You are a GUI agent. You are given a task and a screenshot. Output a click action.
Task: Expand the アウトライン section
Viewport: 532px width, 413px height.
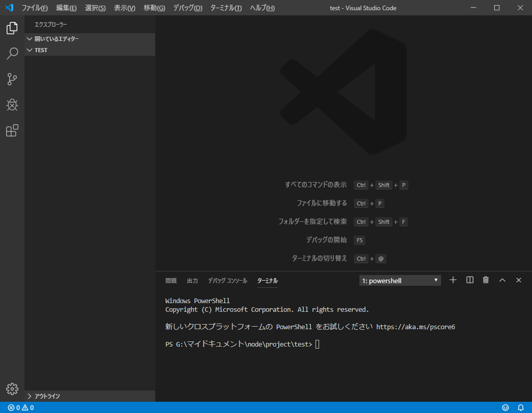[90, 396]
